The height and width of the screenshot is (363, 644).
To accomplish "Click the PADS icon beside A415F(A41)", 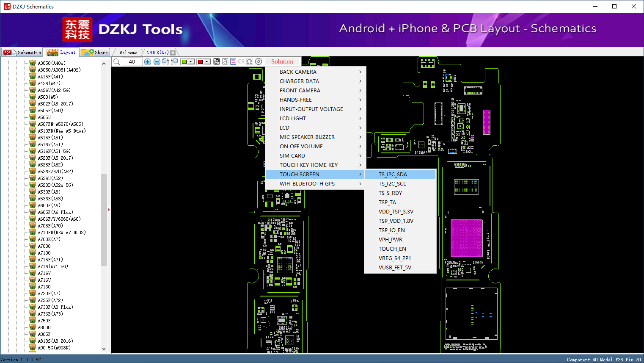I will (x=33, y=77).
